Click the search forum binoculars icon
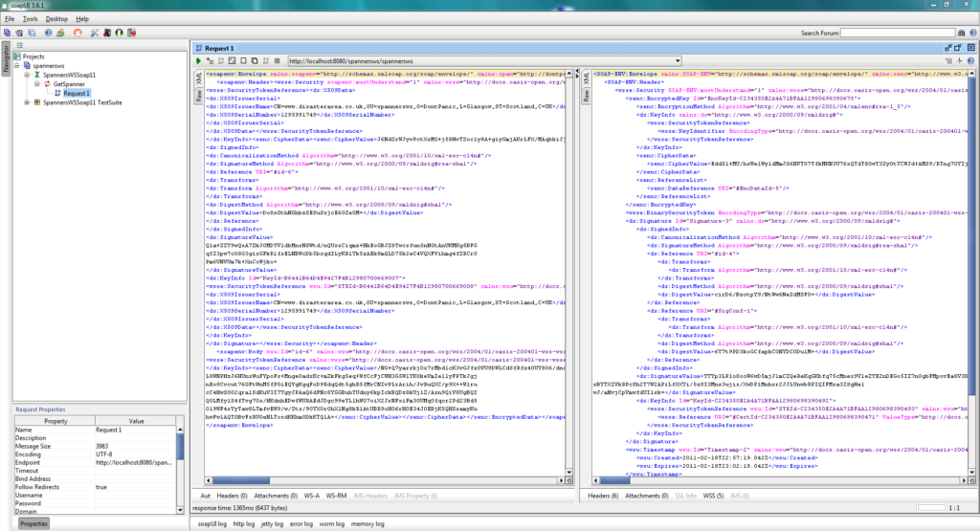The width and height of the screenshot is (980, 531). coord(961,33)
